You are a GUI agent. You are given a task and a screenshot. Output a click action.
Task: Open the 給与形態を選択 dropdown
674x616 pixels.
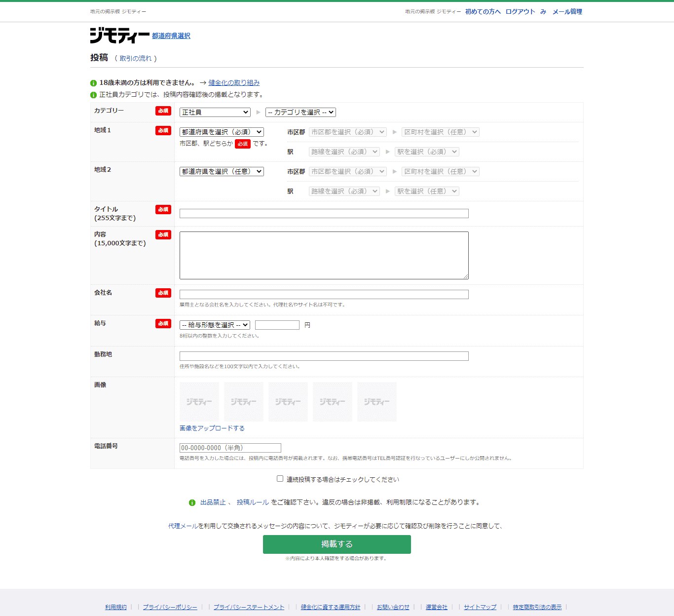[215, 325]
